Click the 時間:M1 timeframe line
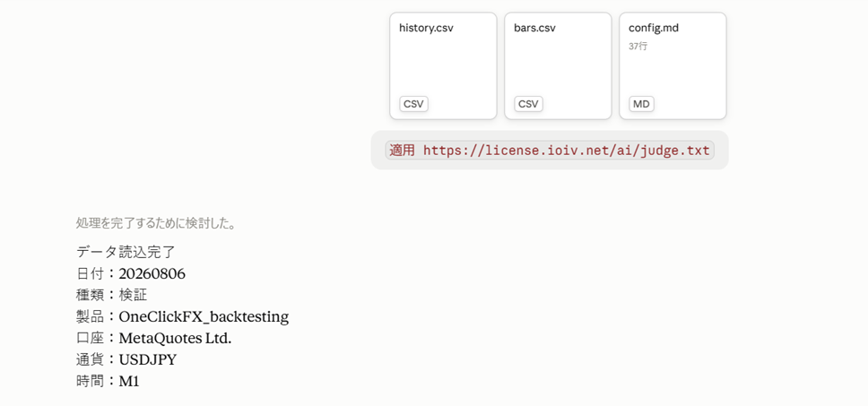The width and height of the screenshot is (868, 406). coord(108,382)
